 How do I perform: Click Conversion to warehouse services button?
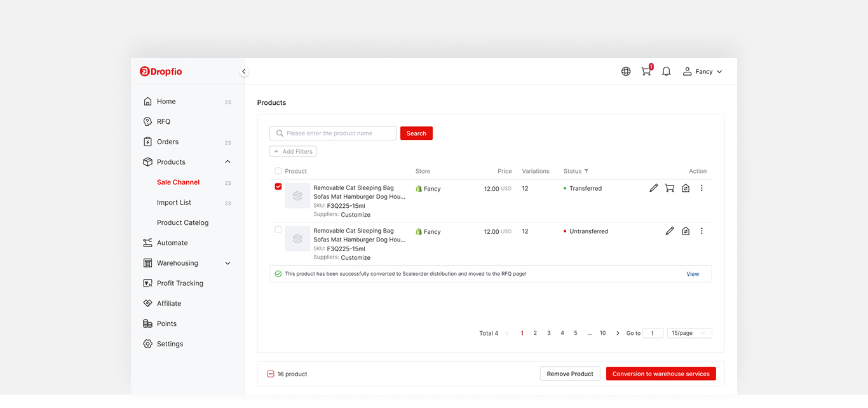[x=660, y=374]
